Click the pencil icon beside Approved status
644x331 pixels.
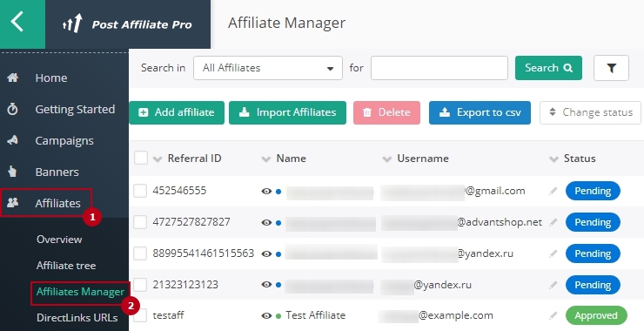pos(553,316)
